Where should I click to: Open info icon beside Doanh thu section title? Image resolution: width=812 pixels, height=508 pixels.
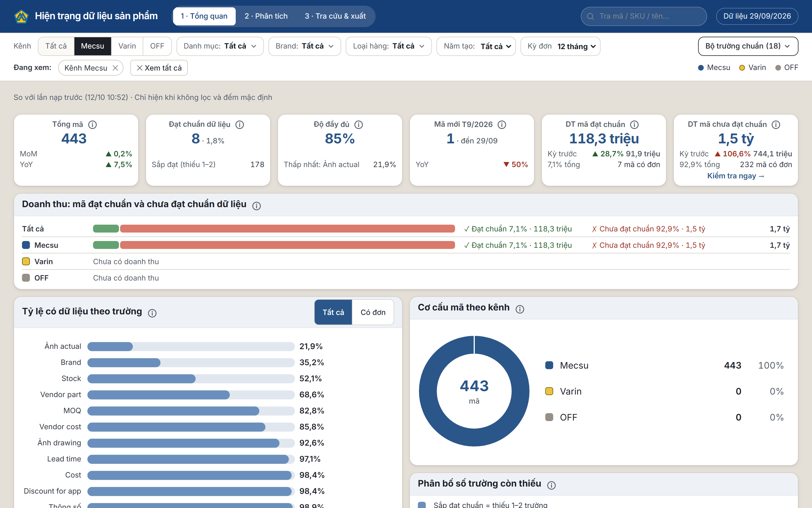click(x=256, y=206)
